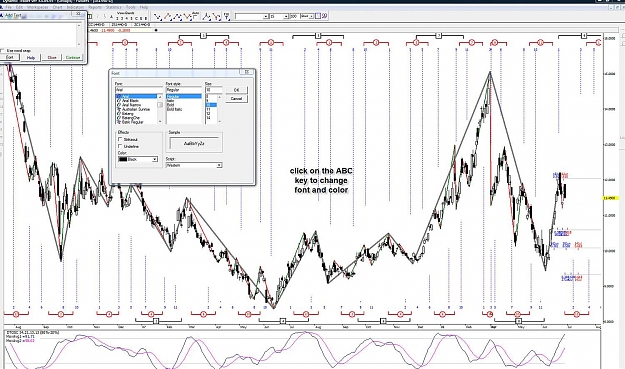
Task: Select font size 11
Action: tap(208, 109)
